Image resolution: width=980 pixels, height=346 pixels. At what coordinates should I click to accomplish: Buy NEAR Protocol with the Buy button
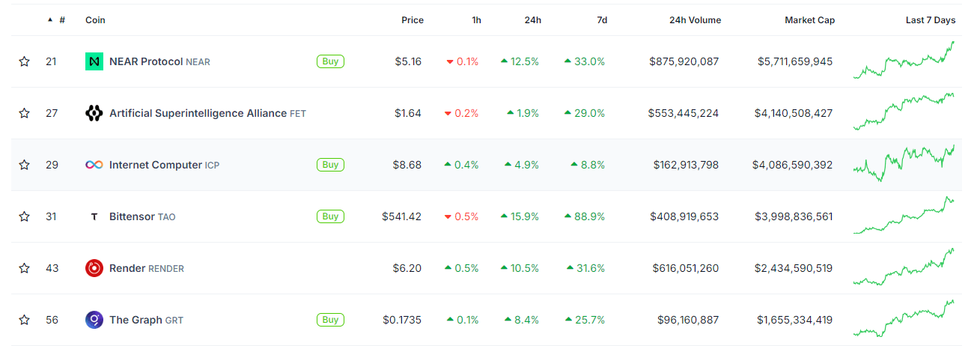click(330, 61)
